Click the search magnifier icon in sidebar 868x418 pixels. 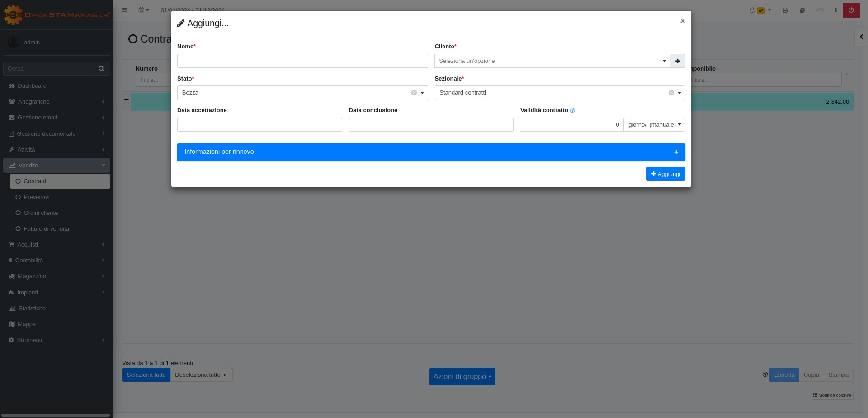tap(101, 69)
